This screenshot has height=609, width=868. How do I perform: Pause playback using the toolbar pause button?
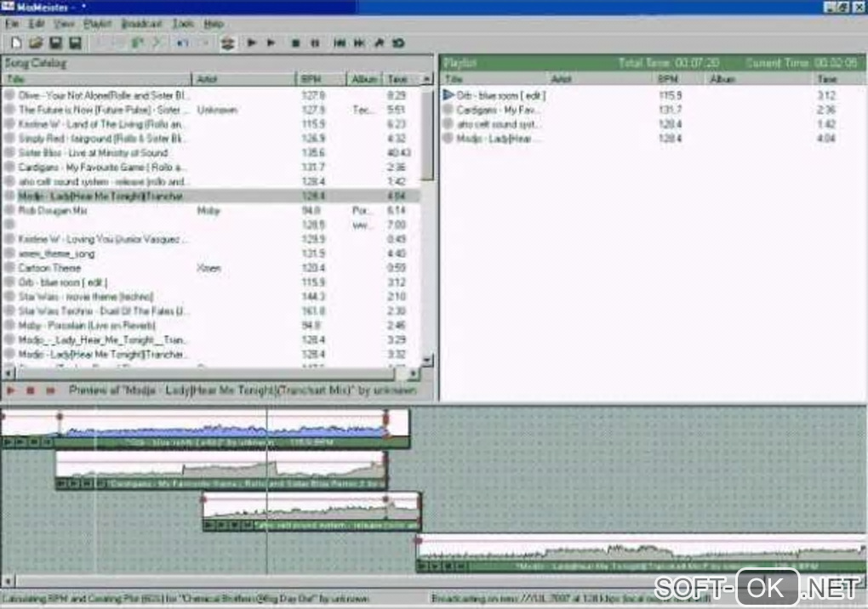tap(315, 43)
